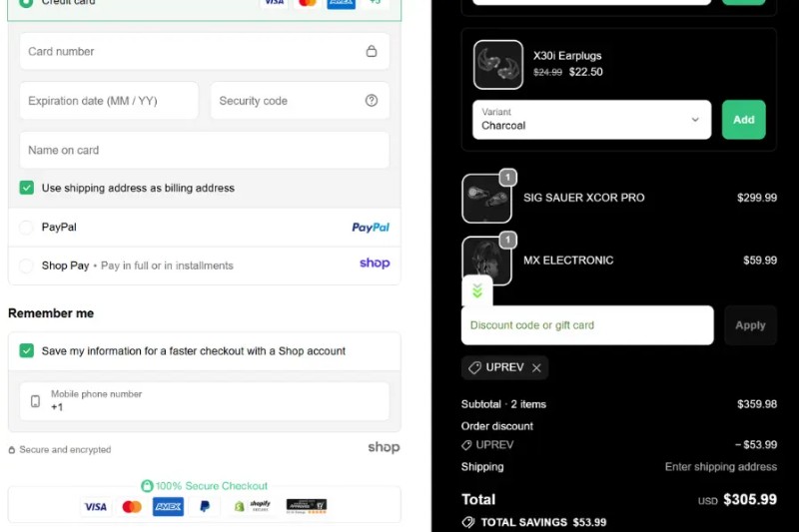The image size is (799, 532).
Task: Remove the UPREV discount code with X
Action: coord(536,367)
